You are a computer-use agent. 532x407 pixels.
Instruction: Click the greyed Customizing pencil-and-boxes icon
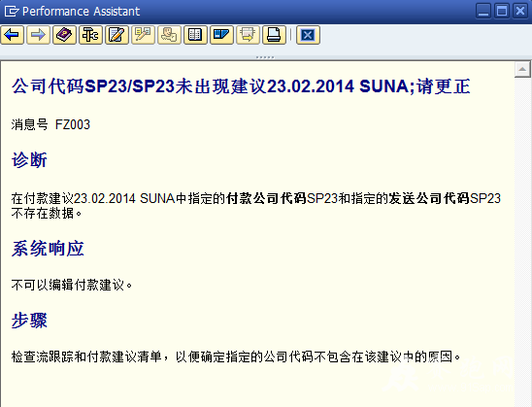coord(143,35)
